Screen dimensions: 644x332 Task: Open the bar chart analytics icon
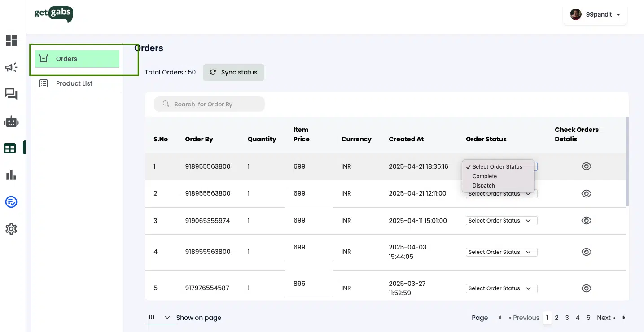coord(11,175)
